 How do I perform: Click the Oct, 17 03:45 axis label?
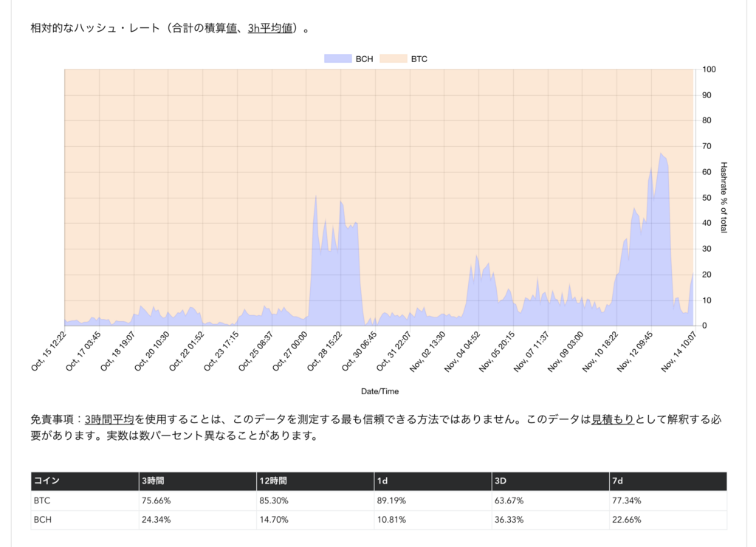83,351
